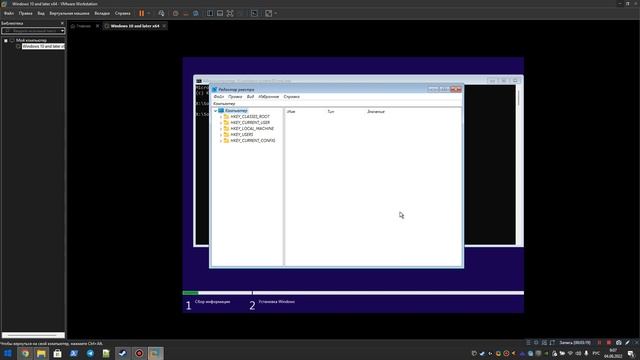Select the HKEY_CURRENT_USER key

point(250,122)
